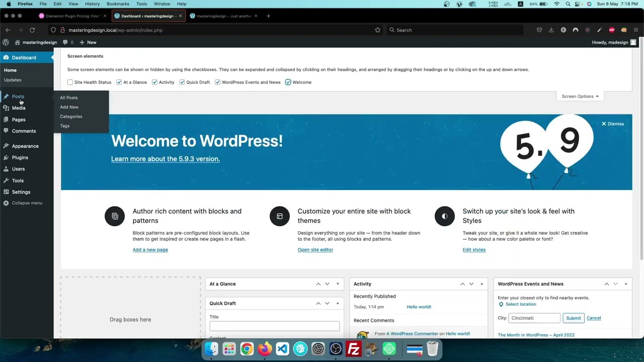The image size is (644, 362).
Task: Uncheck the Activity checkbox
Action: coord(154,82)
